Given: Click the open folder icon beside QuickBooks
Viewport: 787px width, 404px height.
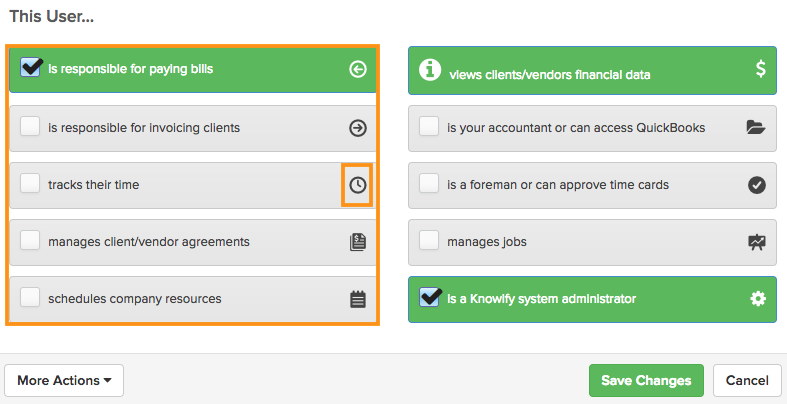Looking at the screenshot, I should pos(756,127).
